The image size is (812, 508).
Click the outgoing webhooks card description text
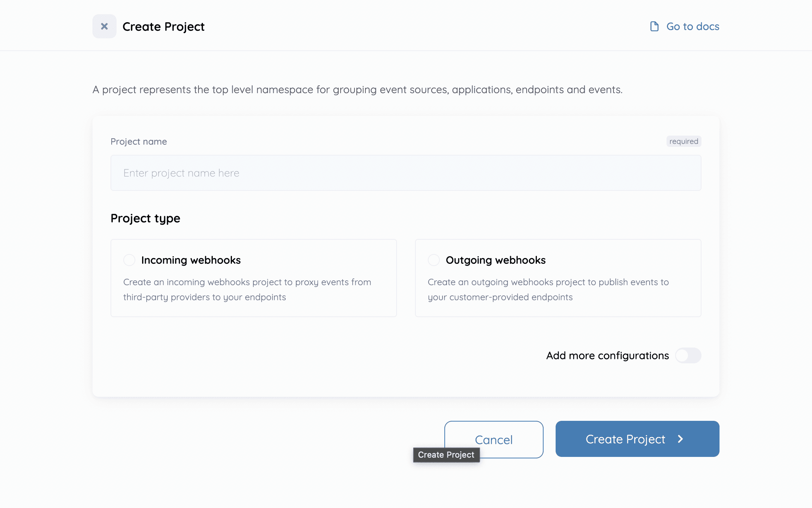pyautogui.click(x=548, y=289)
